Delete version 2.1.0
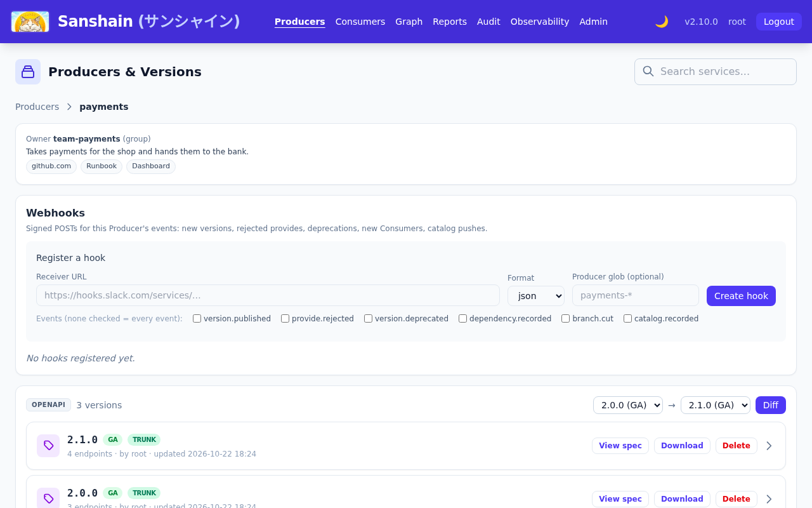This screenshot has height=508, width=812. click(737, 446)
